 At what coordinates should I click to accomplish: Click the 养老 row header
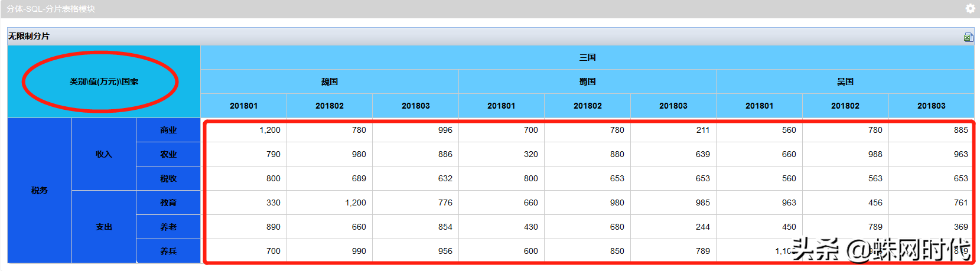click(x=168, y=227)
